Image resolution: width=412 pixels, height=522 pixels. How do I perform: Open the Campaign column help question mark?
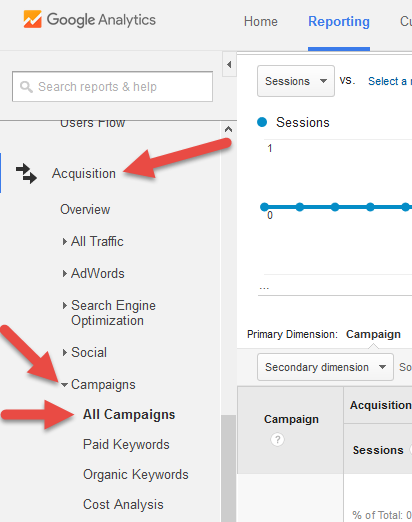point(277,439)
